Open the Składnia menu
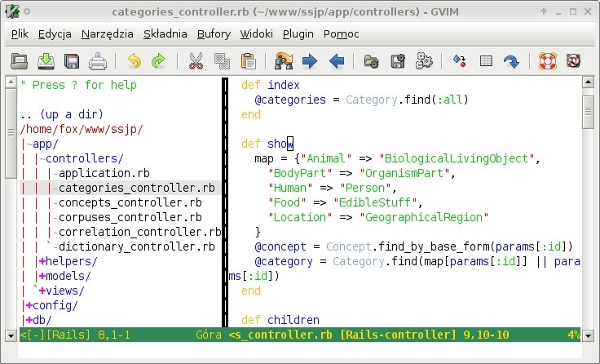600x364 pixels. pos(165,34)
